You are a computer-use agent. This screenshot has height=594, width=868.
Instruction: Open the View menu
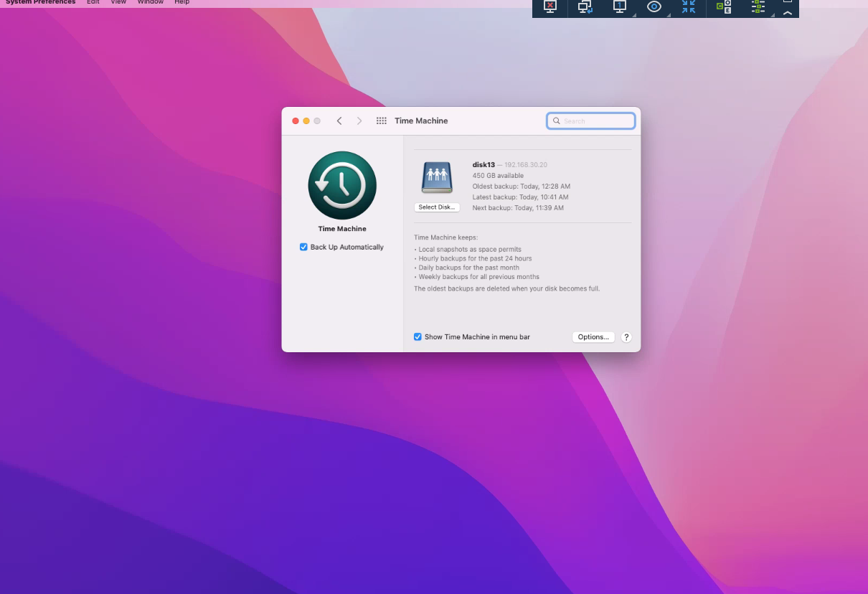click(x=118, y=2)
